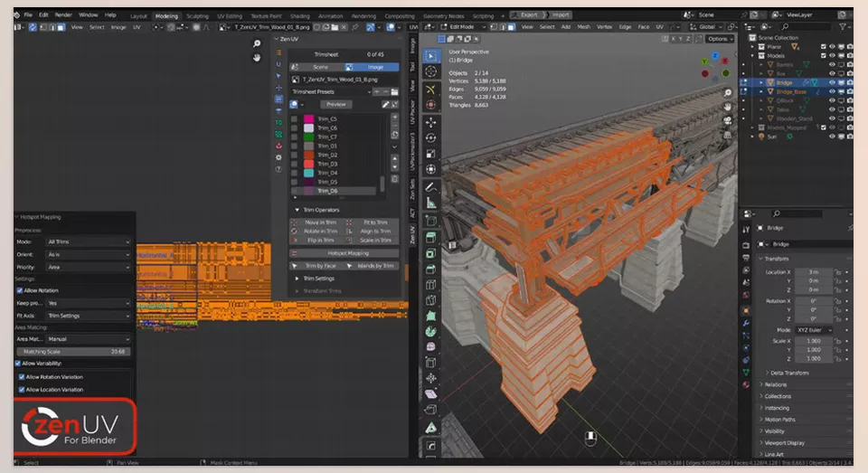
Task: Open the Priority dropdown showing Area
Action: pyautogui.click(x=88, y=267)
